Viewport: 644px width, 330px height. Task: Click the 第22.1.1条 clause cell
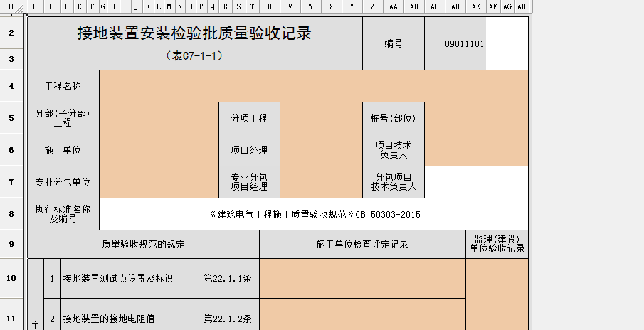pyautogui.click(x=228, y=278)
